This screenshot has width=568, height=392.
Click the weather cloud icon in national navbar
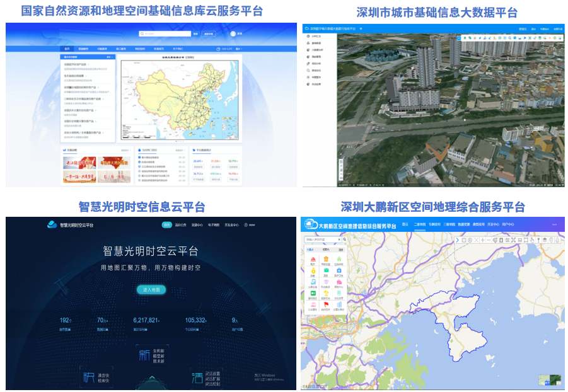click(x=218, y=49)
